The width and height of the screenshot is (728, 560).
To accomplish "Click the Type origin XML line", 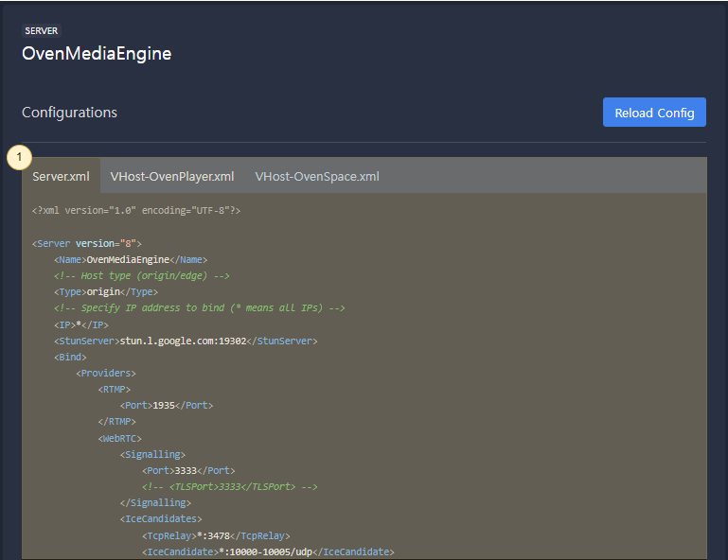I will pyautogui.click(x=106, y=292).
